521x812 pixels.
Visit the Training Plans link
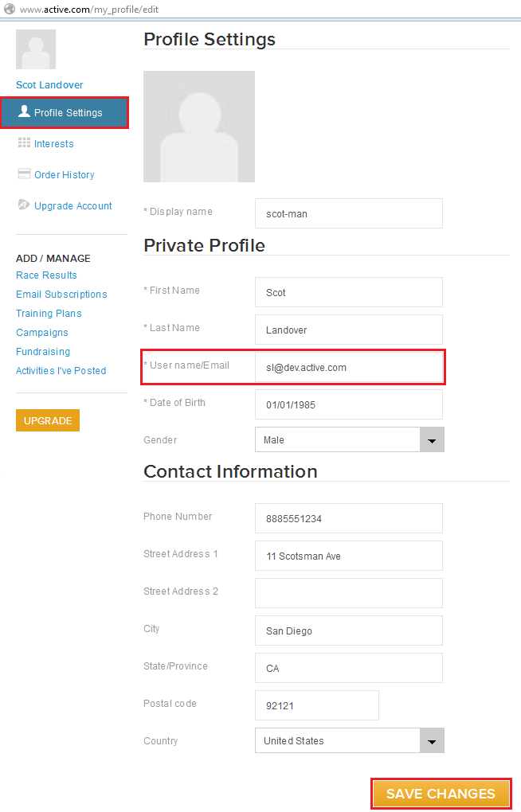click(x=49, y=314)
